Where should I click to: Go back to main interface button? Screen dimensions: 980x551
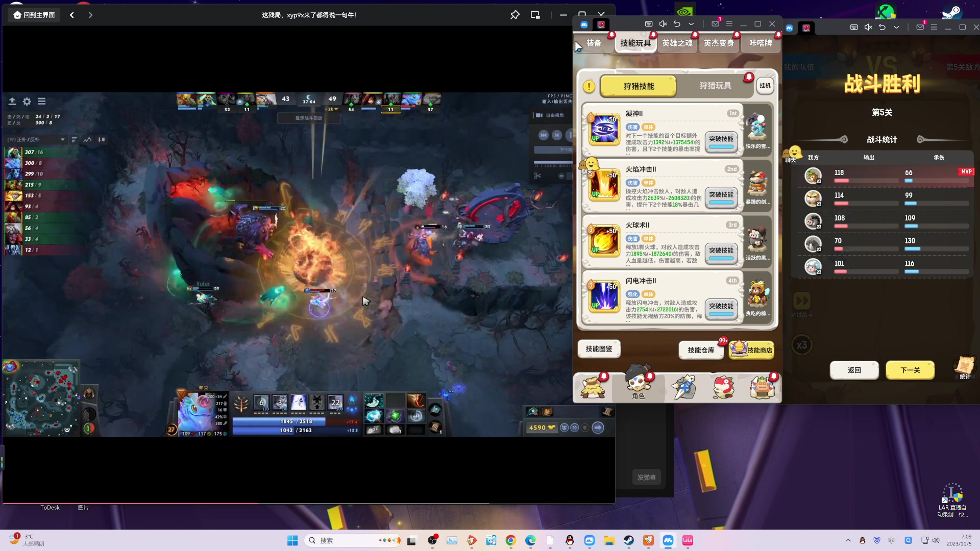(34, 15)
